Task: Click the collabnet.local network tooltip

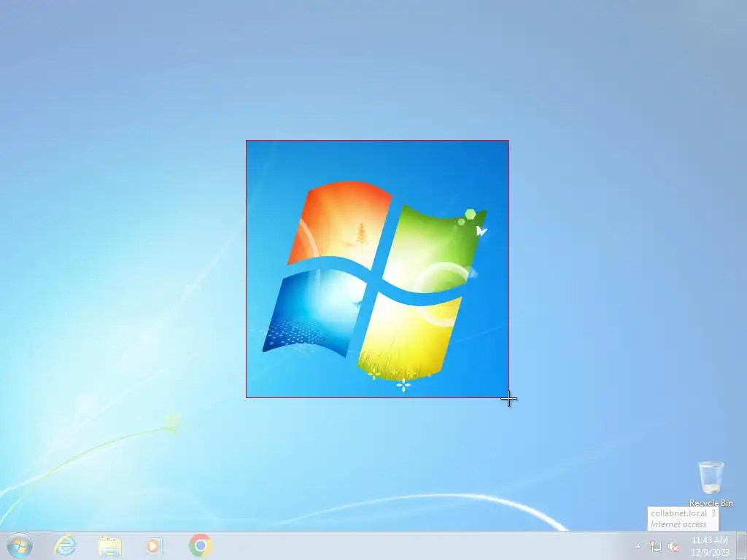Action: [683, 518]
